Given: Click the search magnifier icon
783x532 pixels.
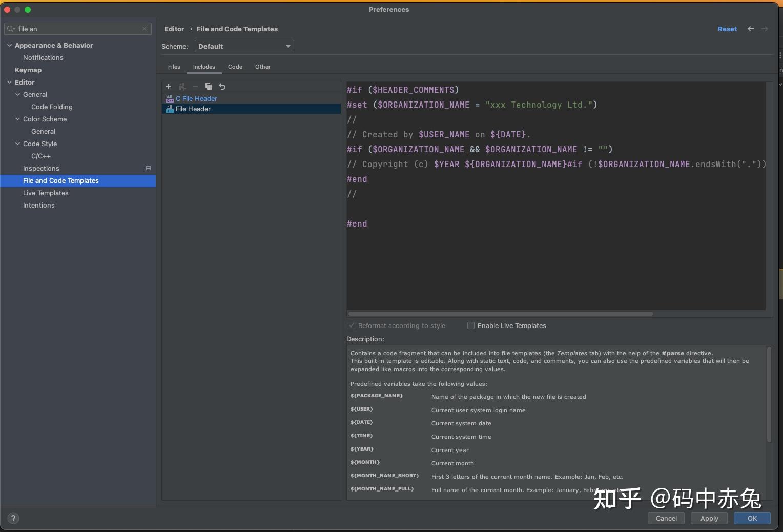Looking at the screenshot, I should click(11, 29).
